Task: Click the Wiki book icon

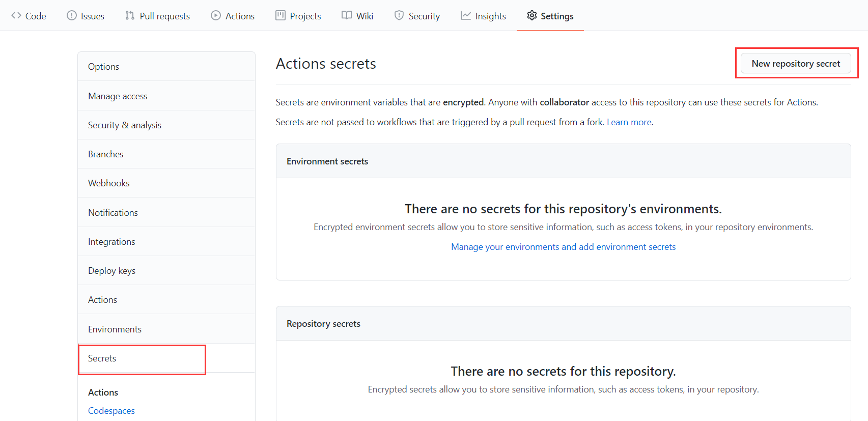Action: pos(347,16)
